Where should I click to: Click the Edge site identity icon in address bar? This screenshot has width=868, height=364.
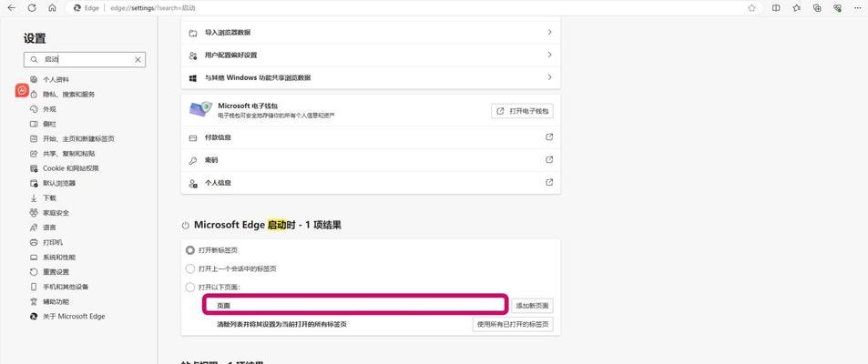(x=77, y=8)
